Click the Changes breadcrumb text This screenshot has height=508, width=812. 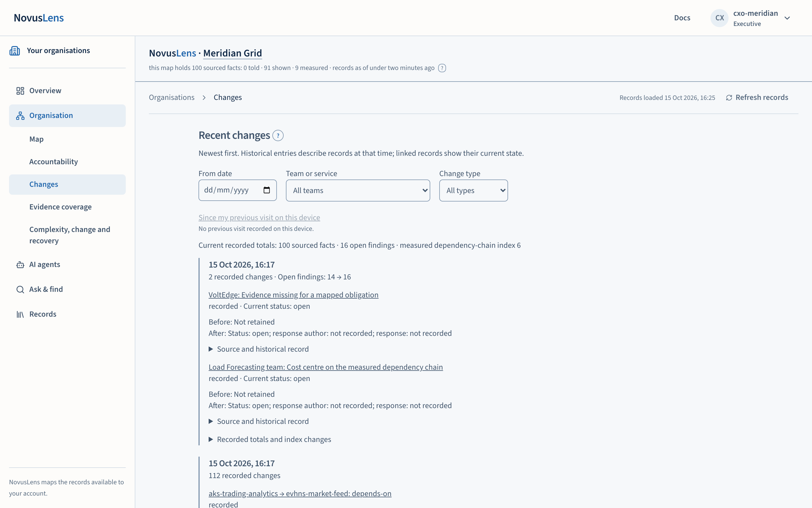point(228,98)
